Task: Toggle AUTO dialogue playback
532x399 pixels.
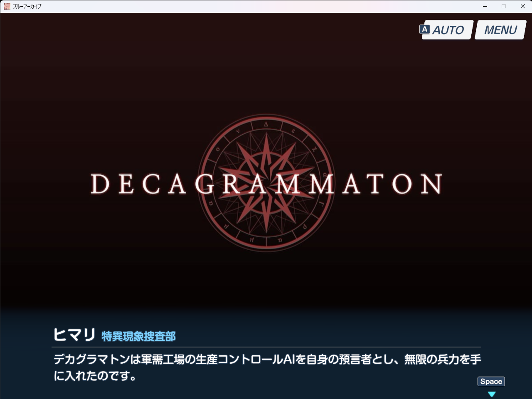Action: pos(448,30)
